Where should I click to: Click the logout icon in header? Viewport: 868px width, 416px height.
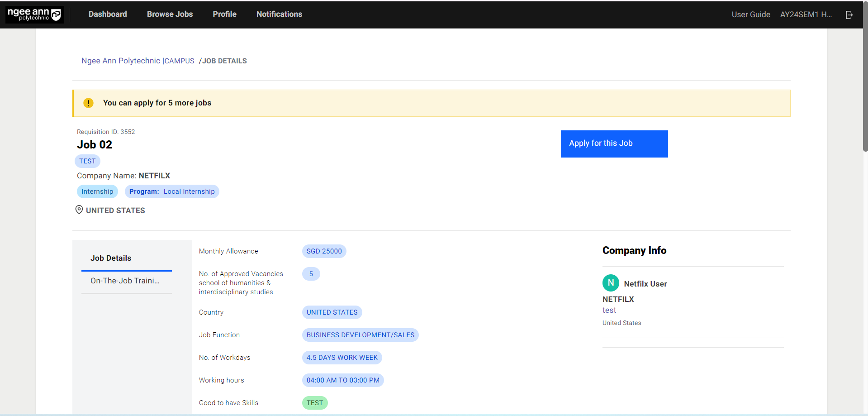[x=849, y=15]
